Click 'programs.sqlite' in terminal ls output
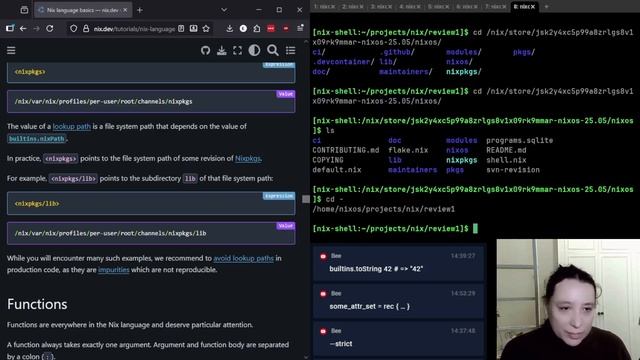Screen dimensions: 640x360 (x=520, y=140)
